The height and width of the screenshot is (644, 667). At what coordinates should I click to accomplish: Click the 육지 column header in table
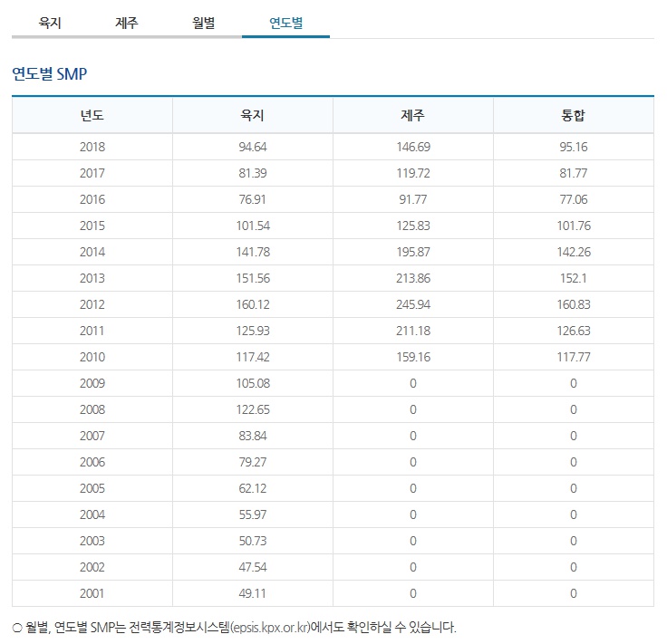252,115
